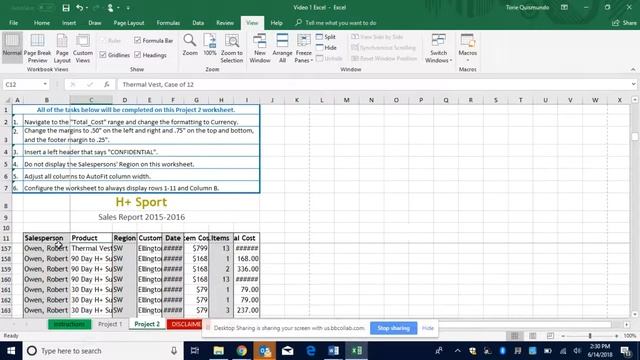This screenshot has height=360, width=640.
Task: Click Zoom to Selection
Action: [232, 48]
